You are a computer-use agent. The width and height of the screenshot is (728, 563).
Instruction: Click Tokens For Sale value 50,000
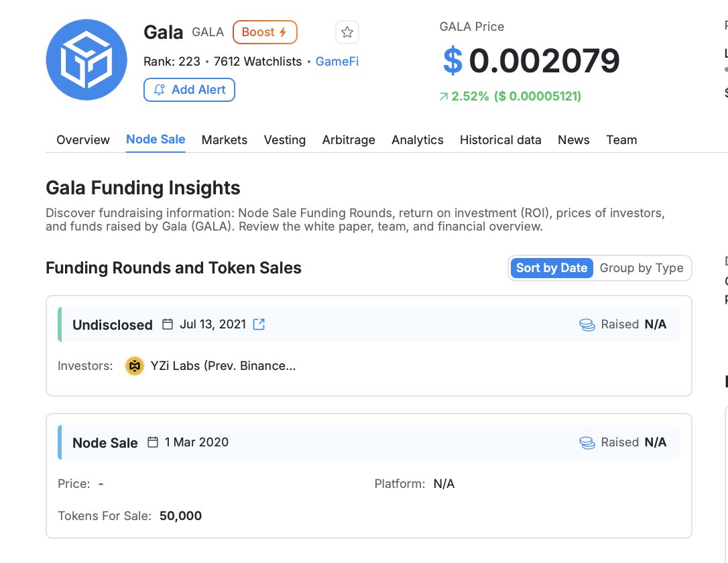pos(180,515)
